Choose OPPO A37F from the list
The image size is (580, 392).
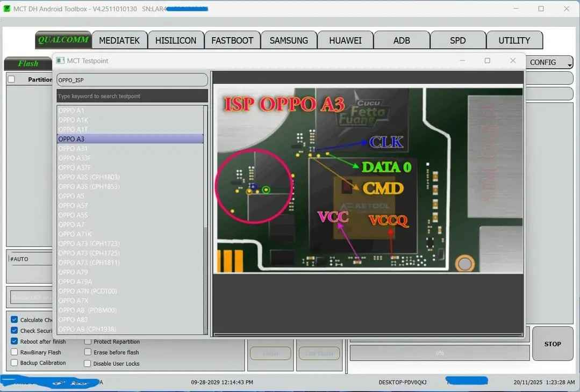pos(130,168)
